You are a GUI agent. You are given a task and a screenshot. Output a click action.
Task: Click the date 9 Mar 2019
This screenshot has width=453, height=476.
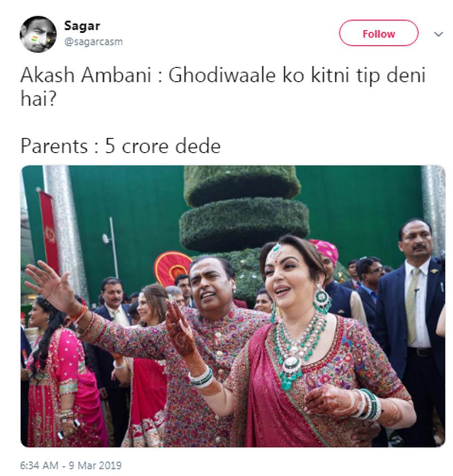95,465
